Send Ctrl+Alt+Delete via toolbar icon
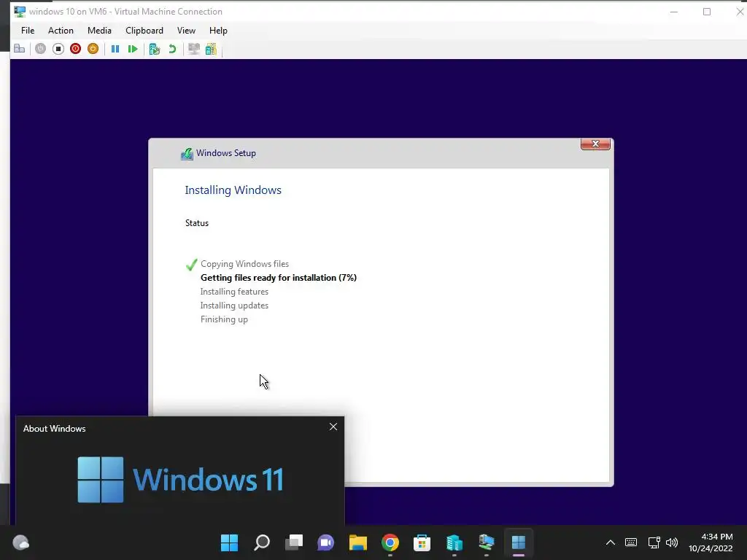The height and width of the screenshot is (560, 747). point(20,49)
